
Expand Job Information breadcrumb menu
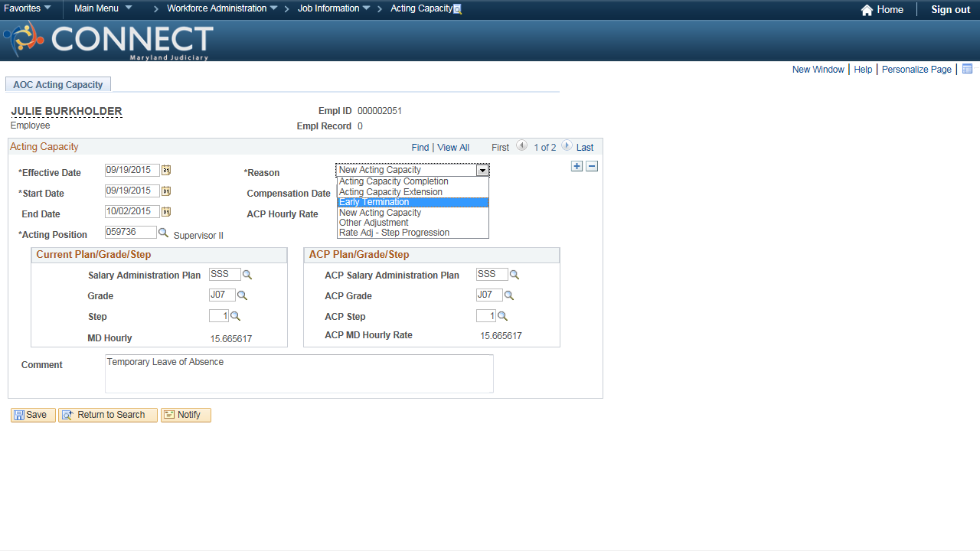[334, 8]
